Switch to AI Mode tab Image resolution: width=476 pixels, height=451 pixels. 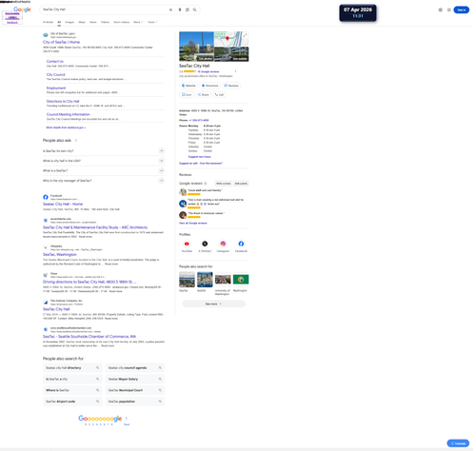pos(48,22)
